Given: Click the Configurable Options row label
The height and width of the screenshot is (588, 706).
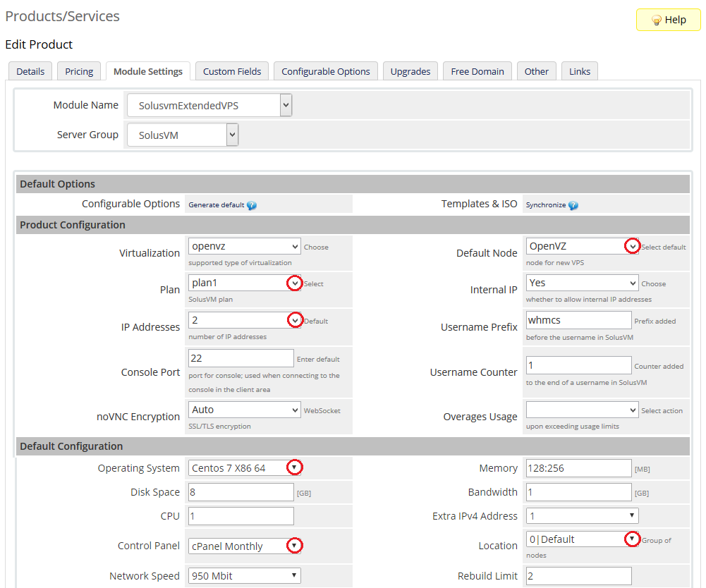Looking at the screenshot, I should 130,204.
